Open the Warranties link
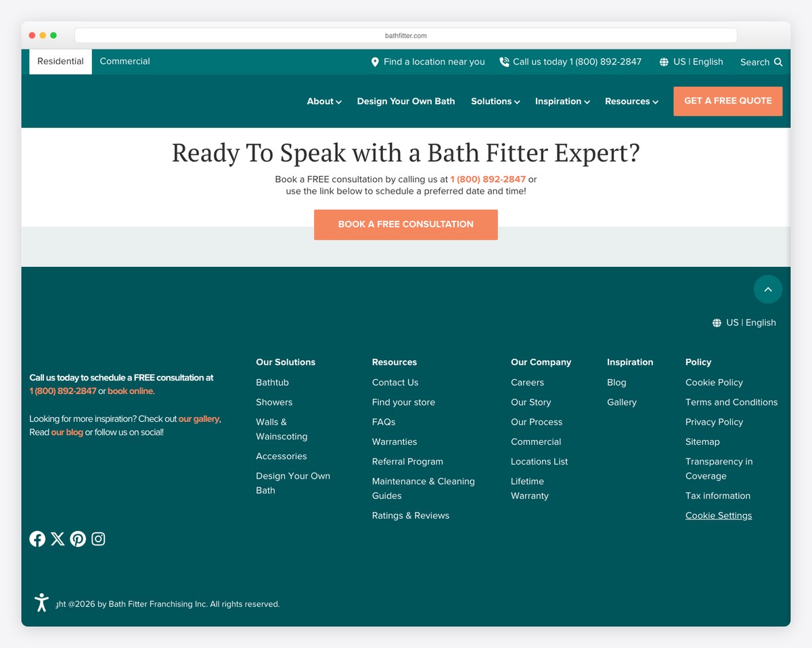The height and width of the screenshot is (648, 812). [x=394, y=441]
